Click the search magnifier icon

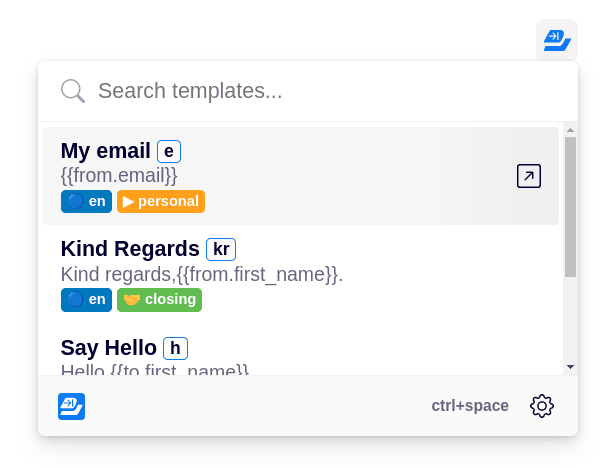click(x=73, y=91)
